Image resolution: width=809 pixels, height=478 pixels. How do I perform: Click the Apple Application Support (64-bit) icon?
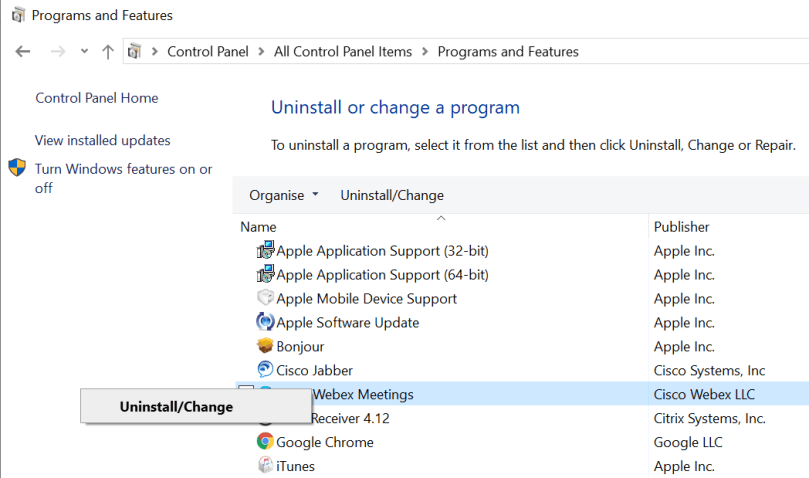pos(266,275)
